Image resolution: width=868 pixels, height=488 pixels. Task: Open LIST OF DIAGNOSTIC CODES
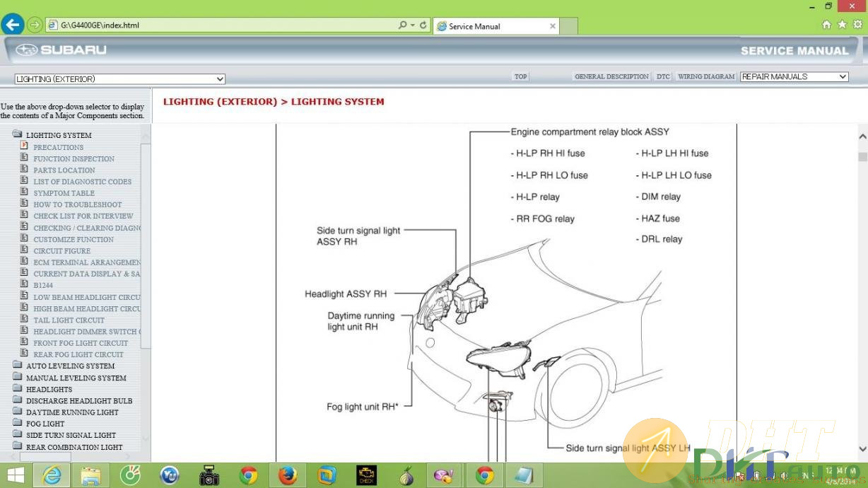[82, 182]
